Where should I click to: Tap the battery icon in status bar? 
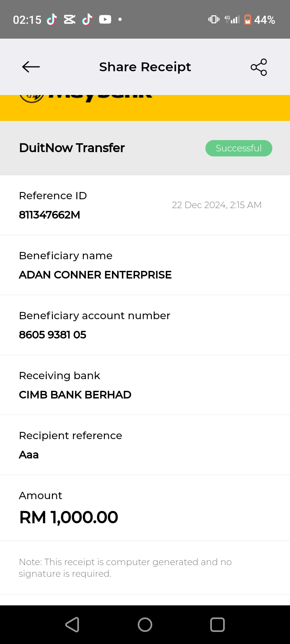pyautogui.click(x=248, y=19)
